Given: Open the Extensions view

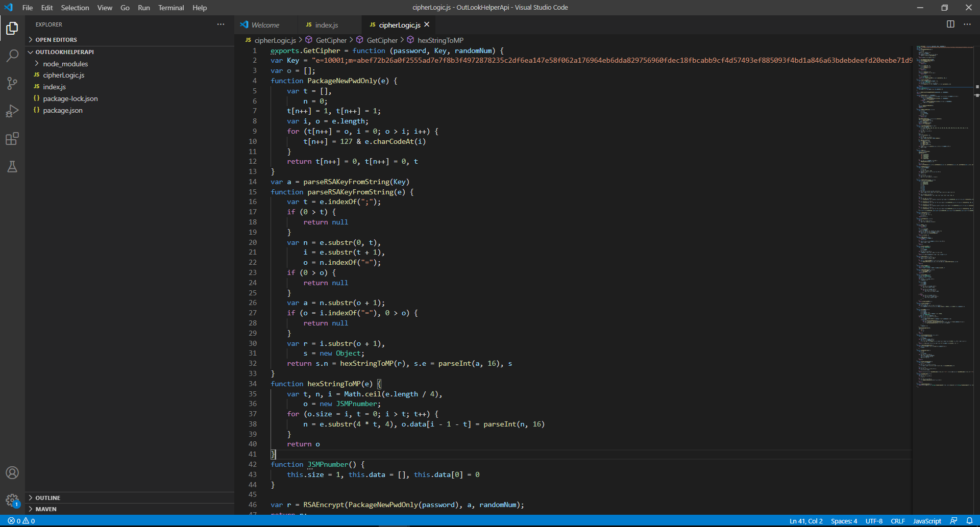Looking at the screenshot, I should (12, 139).
